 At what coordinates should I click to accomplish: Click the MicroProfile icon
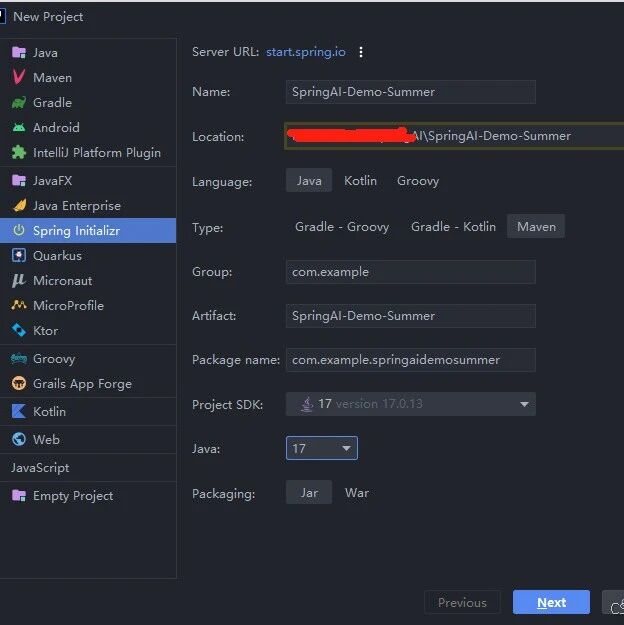click(19, 306)
